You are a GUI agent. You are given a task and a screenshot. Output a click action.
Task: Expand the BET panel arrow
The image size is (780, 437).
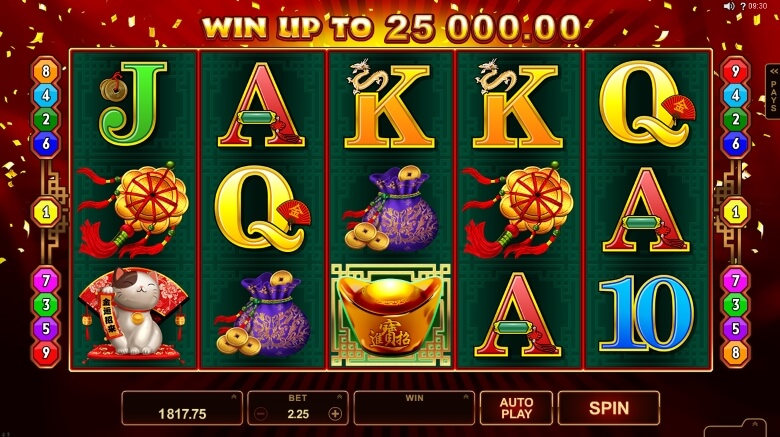340,397
